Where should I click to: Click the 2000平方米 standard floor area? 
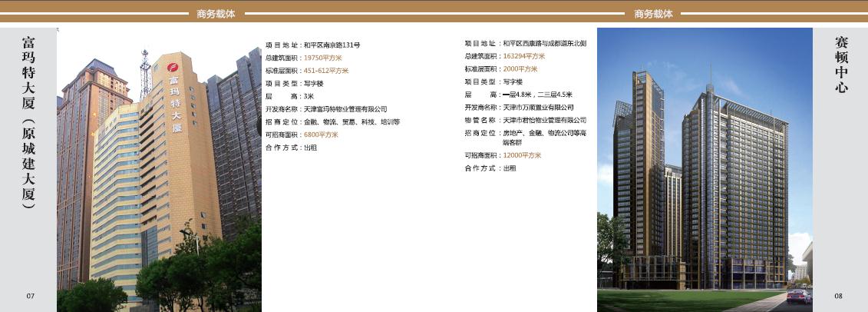pos(520,68)
